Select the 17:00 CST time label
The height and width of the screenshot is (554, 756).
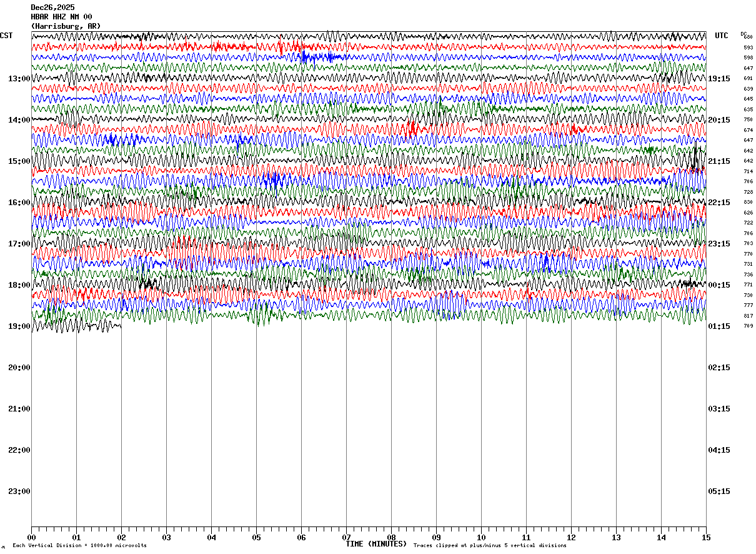pyautogui.click(x=19, y=244)
